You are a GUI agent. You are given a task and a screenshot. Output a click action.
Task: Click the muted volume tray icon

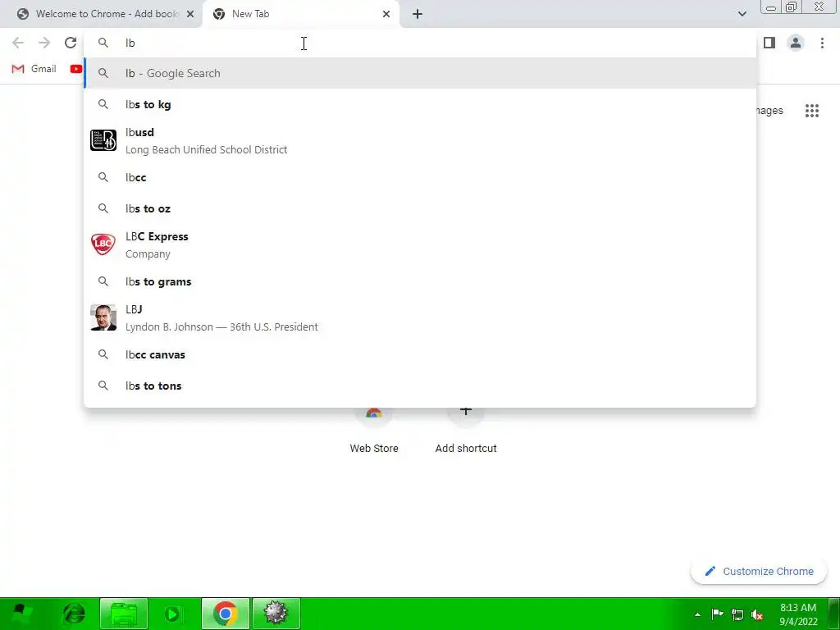click(757, 614)
